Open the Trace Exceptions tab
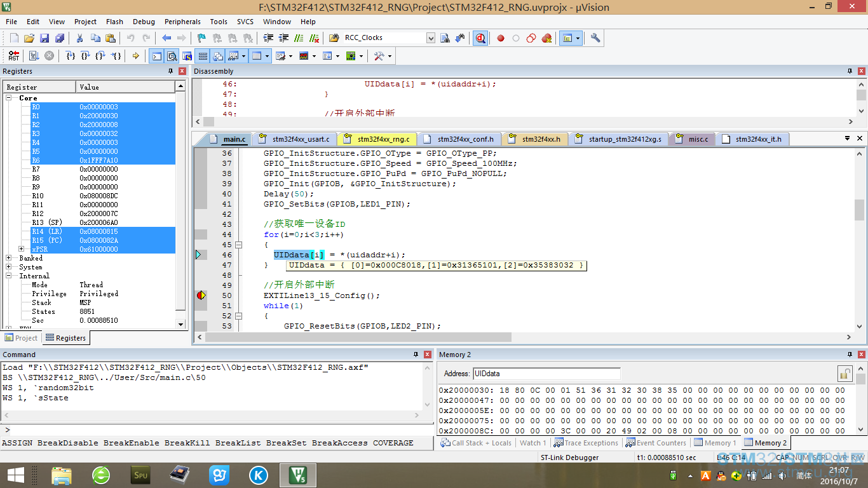Image resolution: width=868 pixels, height=488 pixels. [x=586, y=443]
